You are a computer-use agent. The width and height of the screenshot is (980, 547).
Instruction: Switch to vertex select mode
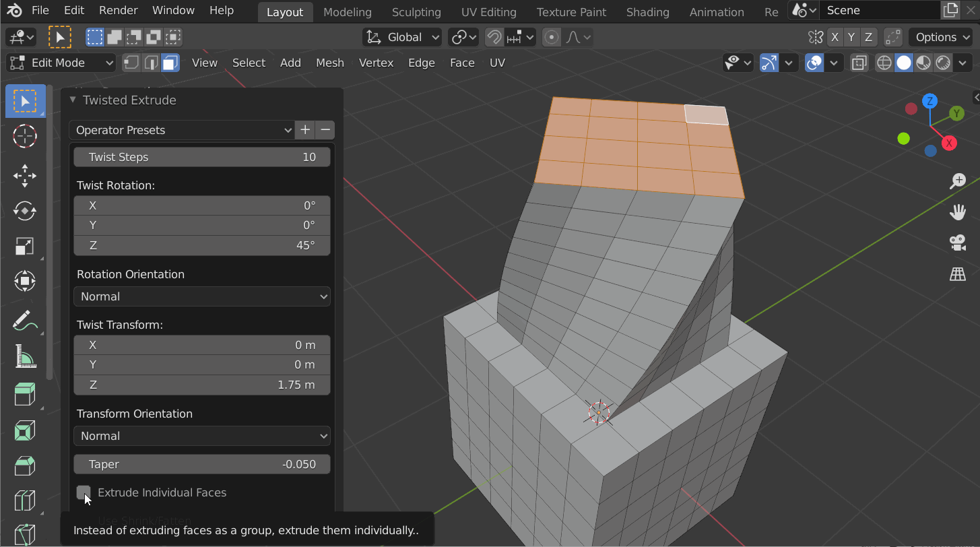(x=131, y=63)
